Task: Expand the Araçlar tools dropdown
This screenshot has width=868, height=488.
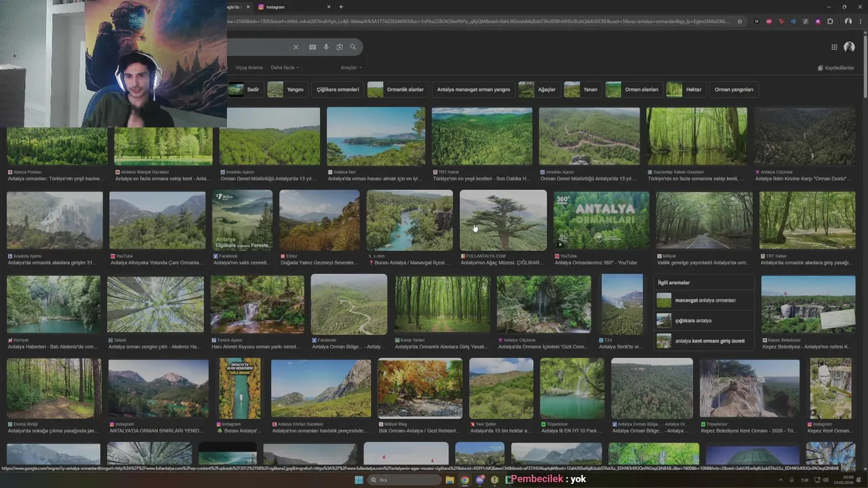Action: click(351, 68)
